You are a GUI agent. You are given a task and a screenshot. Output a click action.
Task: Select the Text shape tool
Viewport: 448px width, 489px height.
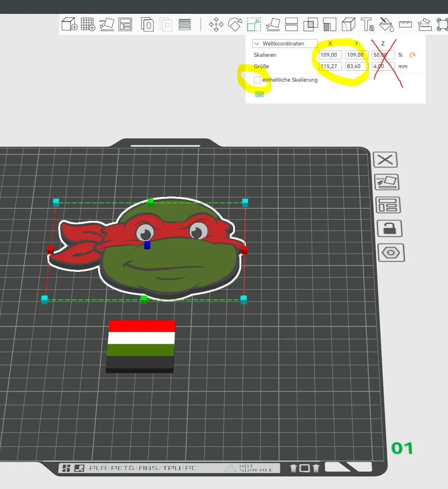click(x=368, y=24)
